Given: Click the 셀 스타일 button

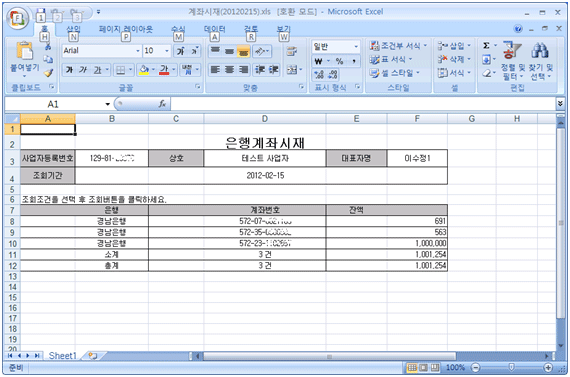Looking at the screenshot, I should tap(394, 73).
